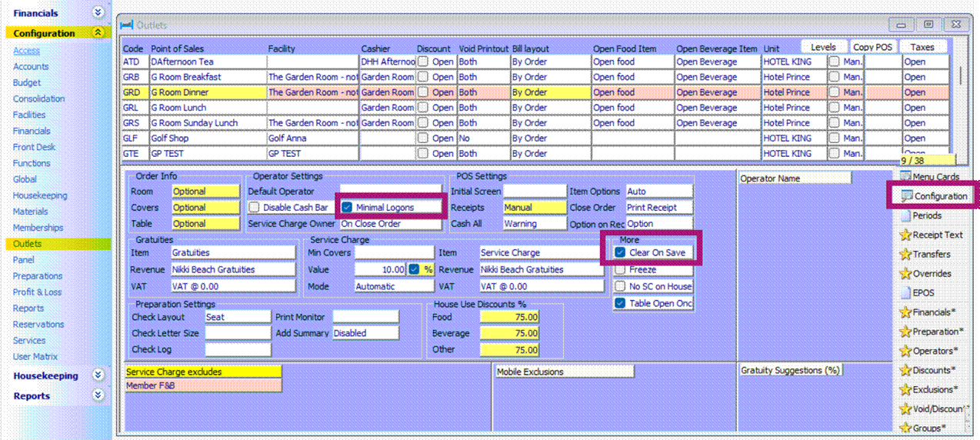Click the Member F&B exclusion entry
980x440 pixels.
(203, 385)
